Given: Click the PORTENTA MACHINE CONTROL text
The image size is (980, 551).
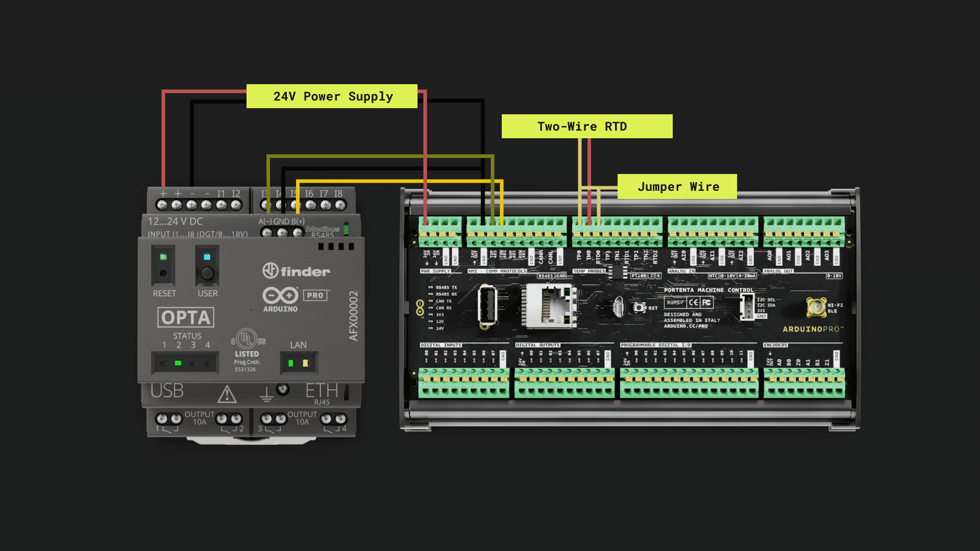Looking at the screenshot, I should click(708, 290).
